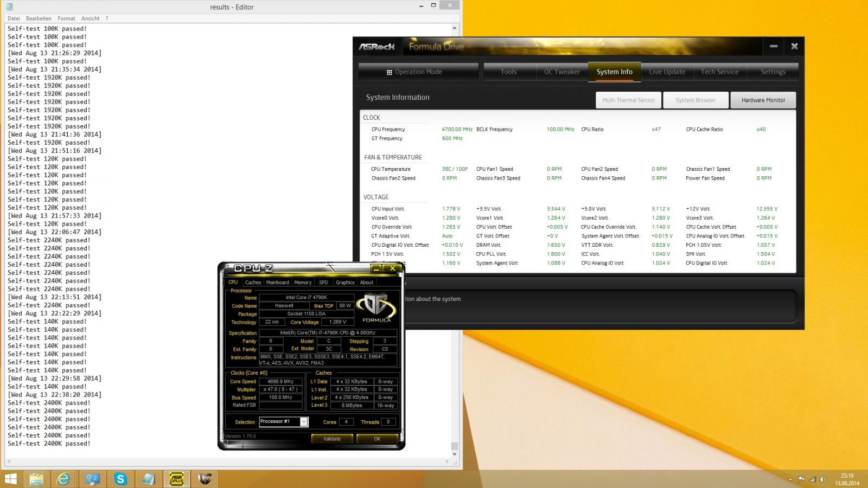This screenshot has height=488, width=868.
Task: Switch to the Tools tab in Formula Drive
Action: click(508, 72)
